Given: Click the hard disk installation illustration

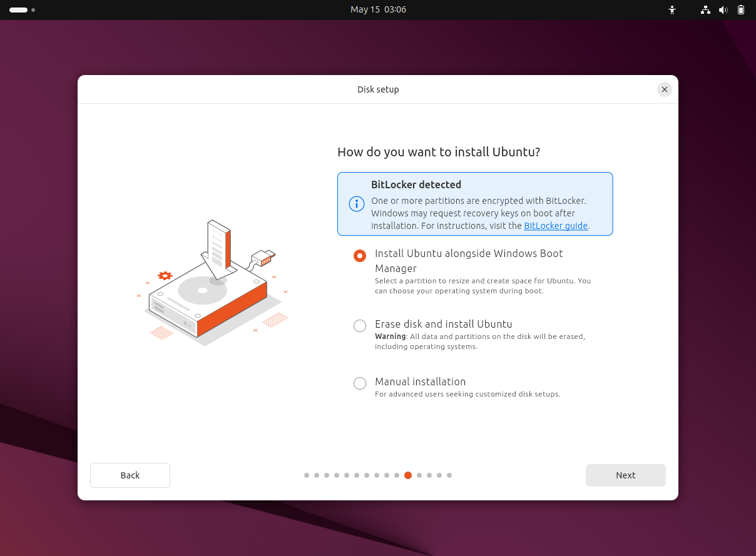Looking at the screenshot, I should [x=213, y=283].
